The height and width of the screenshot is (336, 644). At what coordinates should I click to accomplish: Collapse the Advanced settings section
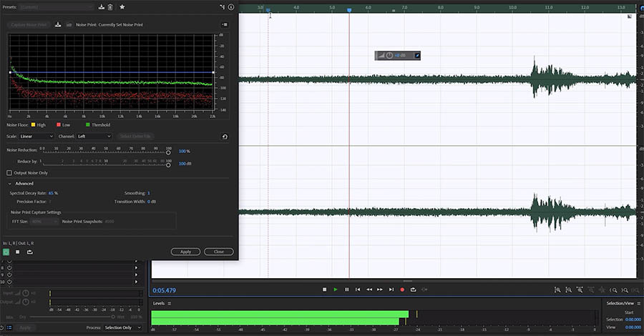point(10,184)
